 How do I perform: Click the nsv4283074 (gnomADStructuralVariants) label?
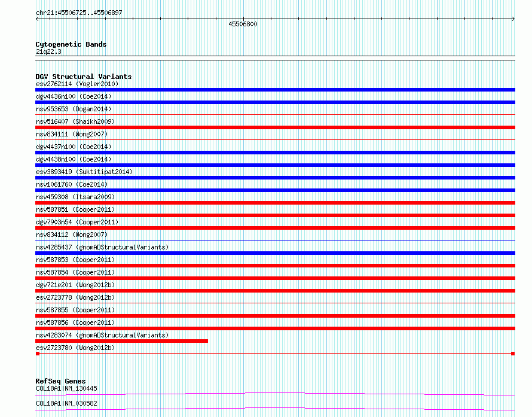tap(102, 335)
